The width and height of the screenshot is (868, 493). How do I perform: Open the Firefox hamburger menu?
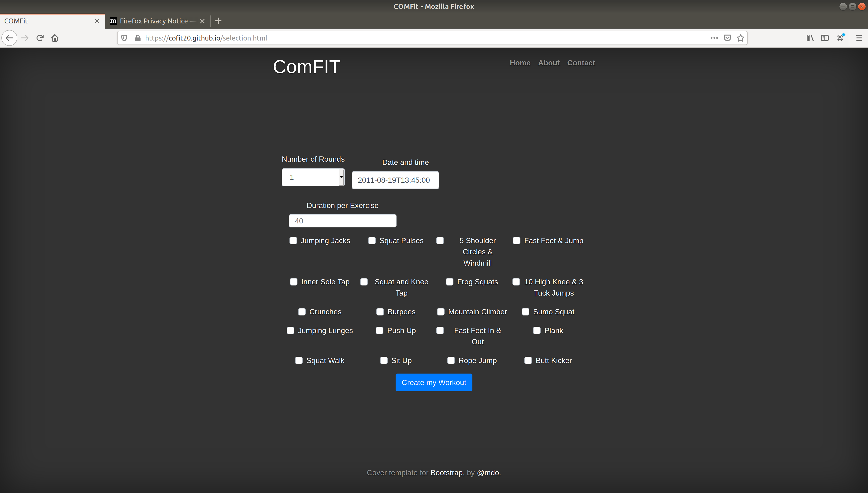point(859,38)
